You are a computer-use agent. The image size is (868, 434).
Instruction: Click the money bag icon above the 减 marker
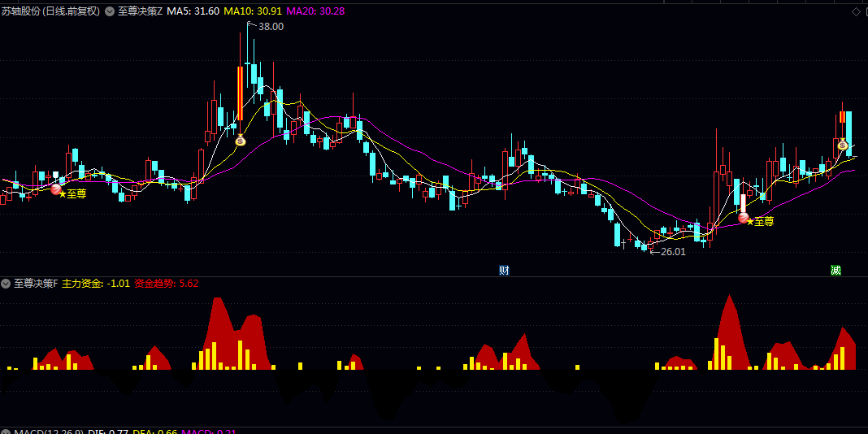point(843,145)
